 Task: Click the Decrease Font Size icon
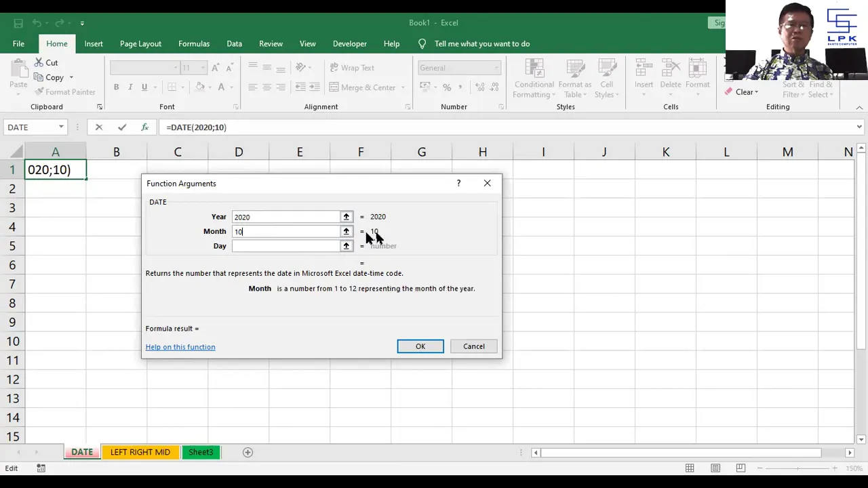229,68
